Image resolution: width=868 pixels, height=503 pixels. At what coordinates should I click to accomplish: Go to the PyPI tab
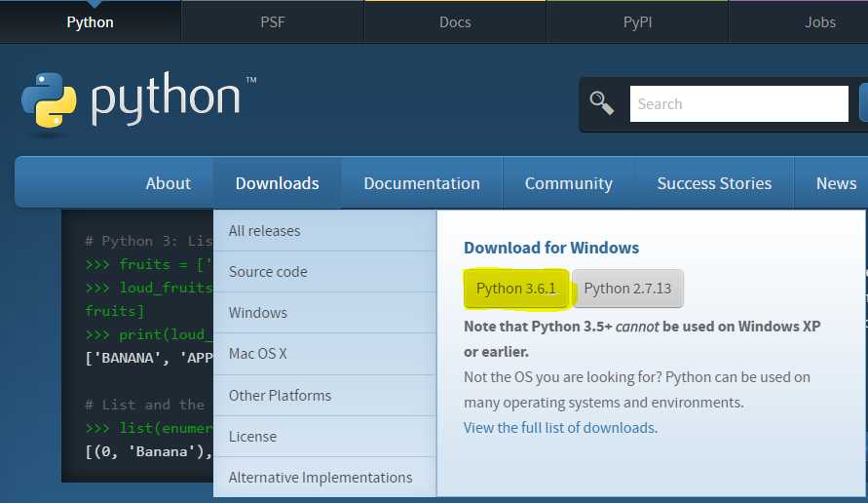(x=638, y=22)
